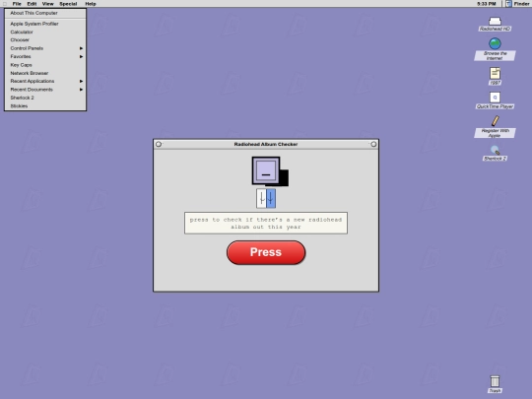Click the press to check message box
Viewport: 532px width, 399px height.
[x=266, y=224]
